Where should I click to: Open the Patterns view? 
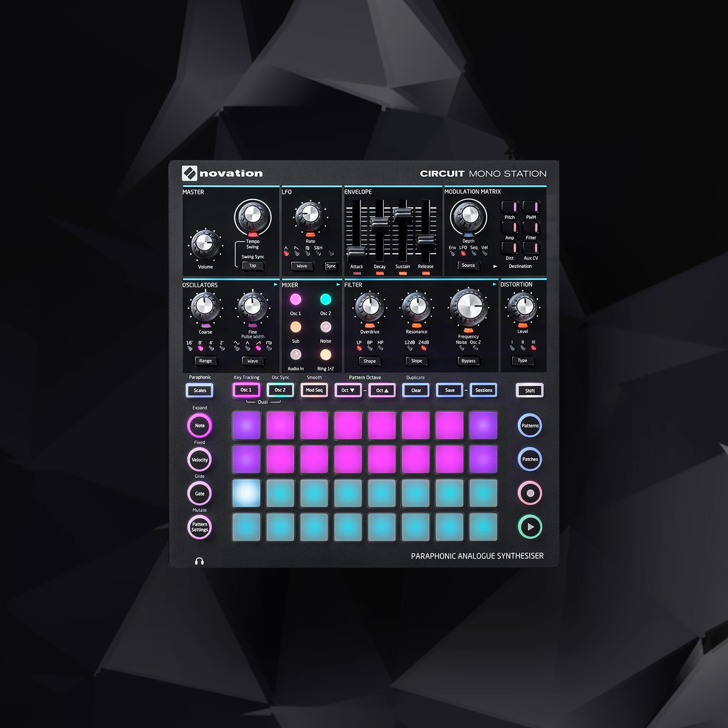[x=531, y=426]
